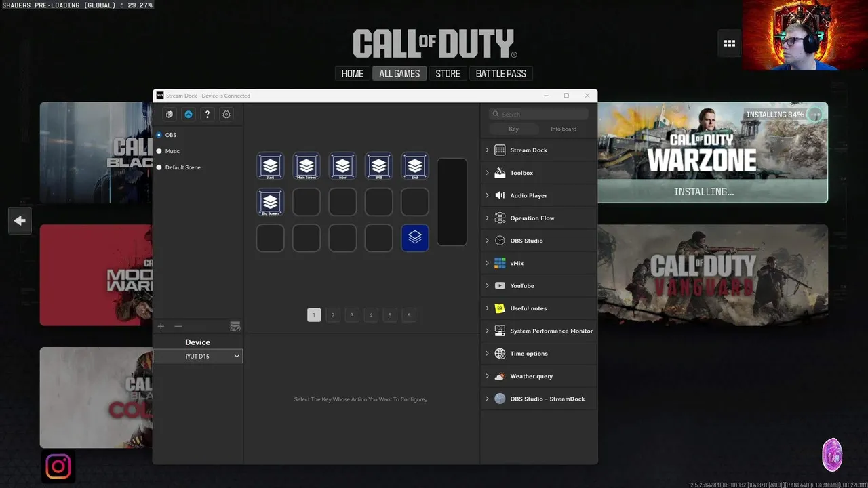The height and width of the screenshot is (488, 868).
Task: Click the Weather query cloud icon
Action: pyautogui.click(x=500, y=376)
